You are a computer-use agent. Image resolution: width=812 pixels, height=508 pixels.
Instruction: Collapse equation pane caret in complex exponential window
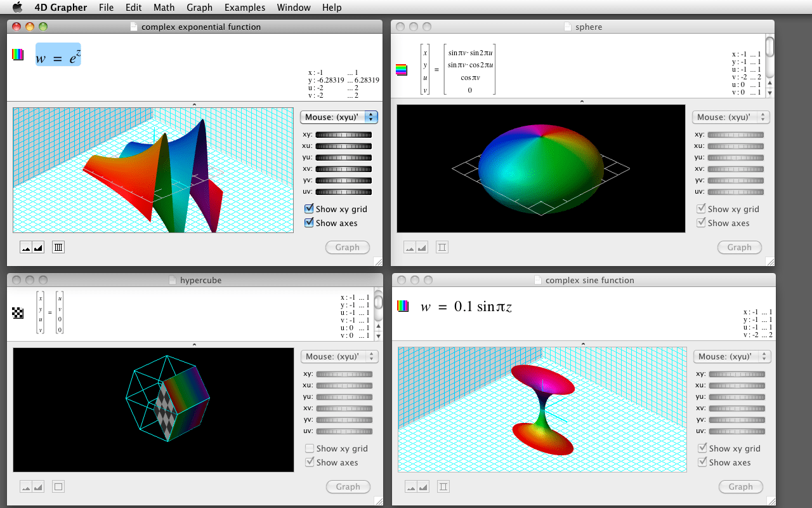coord(194,104)
